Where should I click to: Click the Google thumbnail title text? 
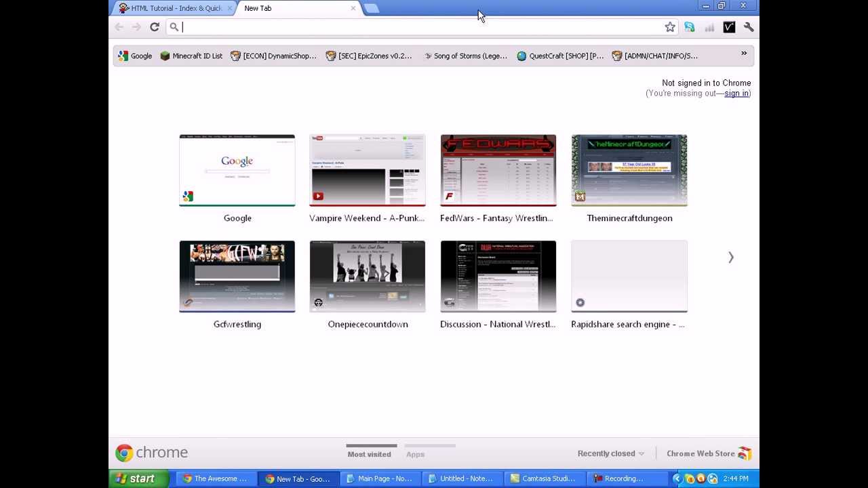pos(237,218)
